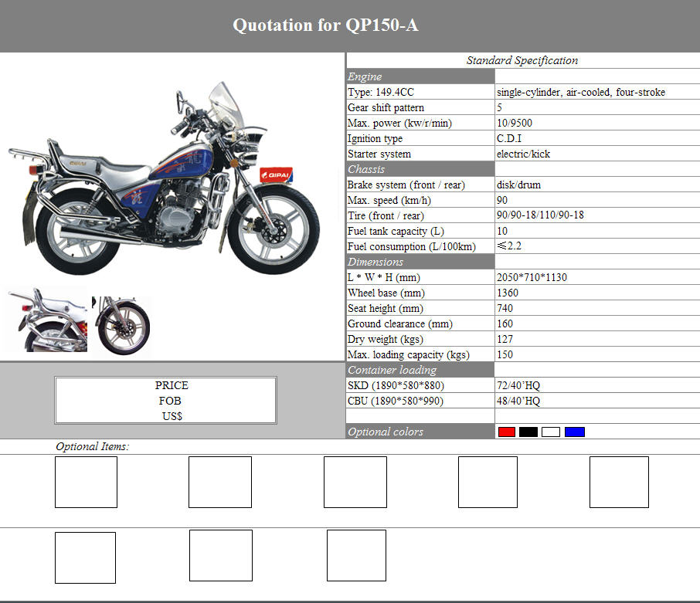Click the first optional item box in bottom row
The width and height of the screenshot is (700, 603).
click(85, 557)
